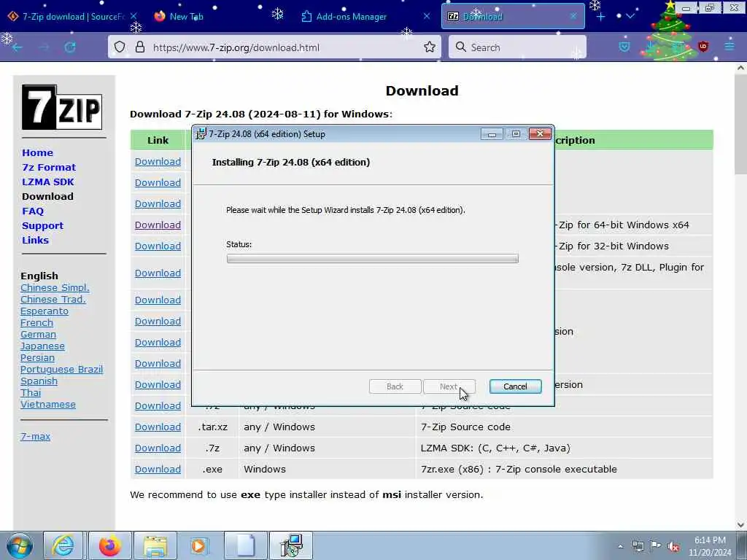Click Download link for 64-bit Windows x64 row
This screenshot has width=747, height=560.
click(158, 225)
